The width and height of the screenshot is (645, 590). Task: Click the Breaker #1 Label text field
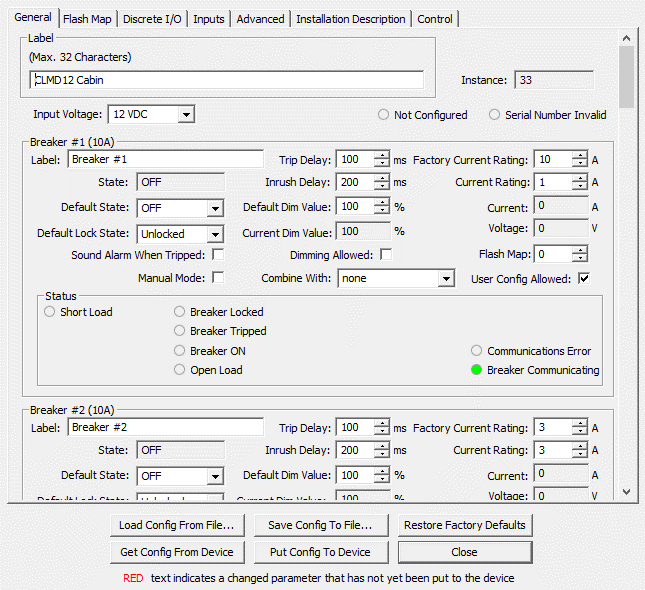click(165, 159)
